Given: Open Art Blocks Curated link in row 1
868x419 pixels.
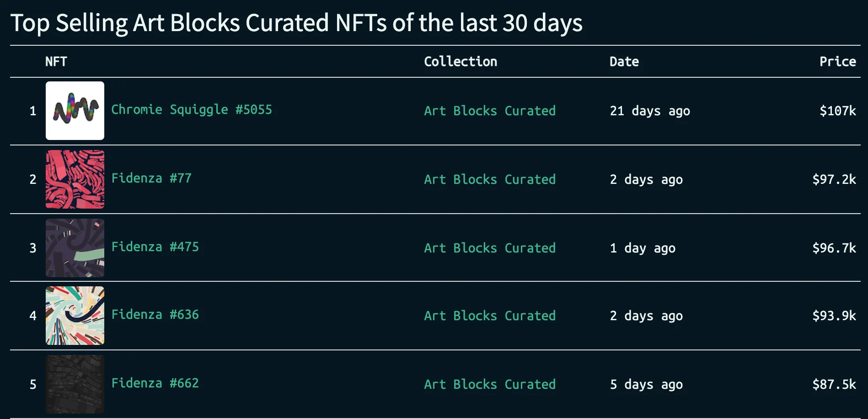Looking at the screenshot, I should pos(490,111).
